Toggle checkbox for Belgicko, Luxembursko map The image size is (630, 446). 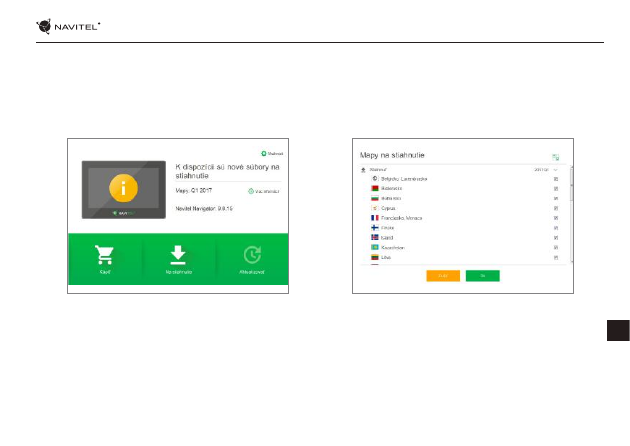pyautogui.click(x=556, y=179)
